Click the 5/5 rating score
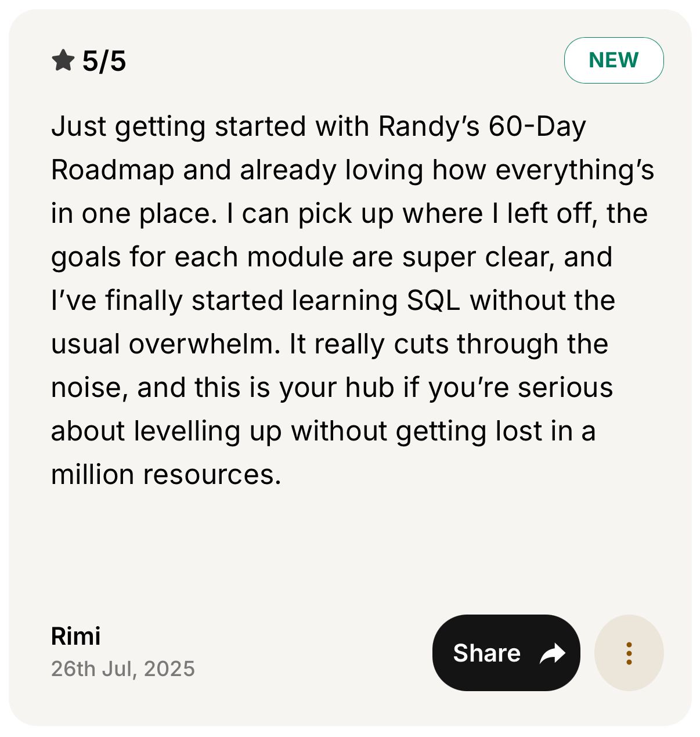 [104, 61]
